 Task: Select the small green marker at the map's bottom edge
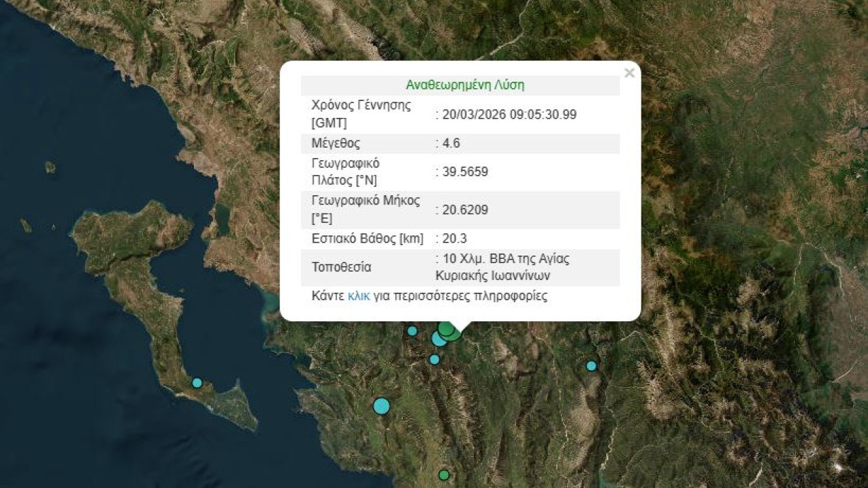443,475
